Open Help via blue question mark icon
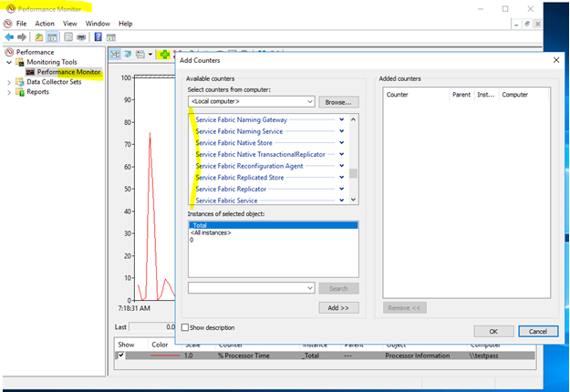Image resolution: width=570 pixels, height=392 pixels. coord(98,37)
